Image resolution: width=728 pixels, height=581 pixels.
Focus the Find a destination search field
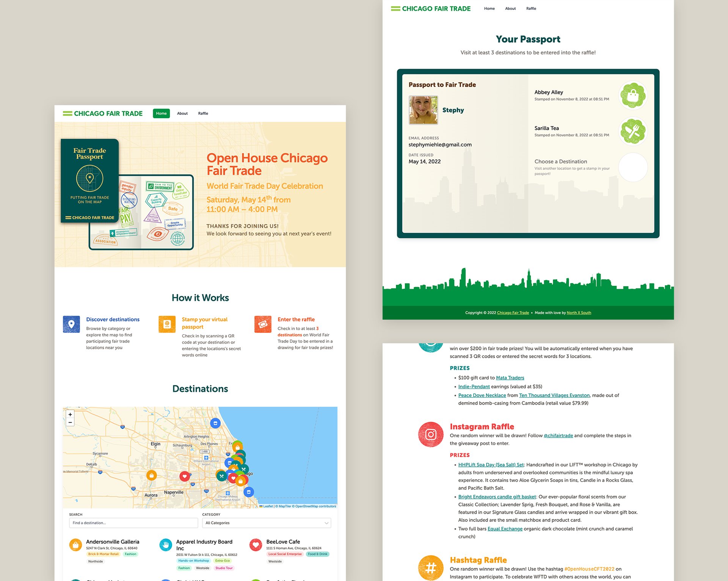(133, 523)
